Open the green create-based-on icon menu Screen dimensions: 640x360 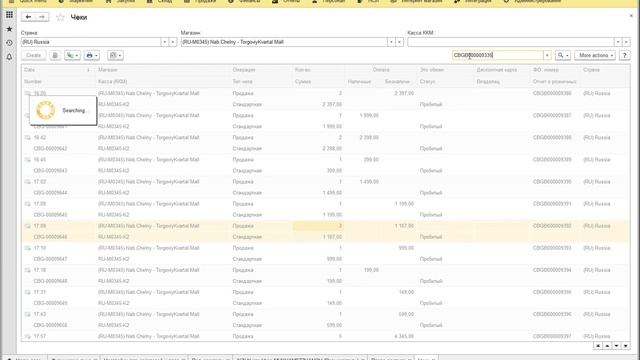[x=72, y=55]
